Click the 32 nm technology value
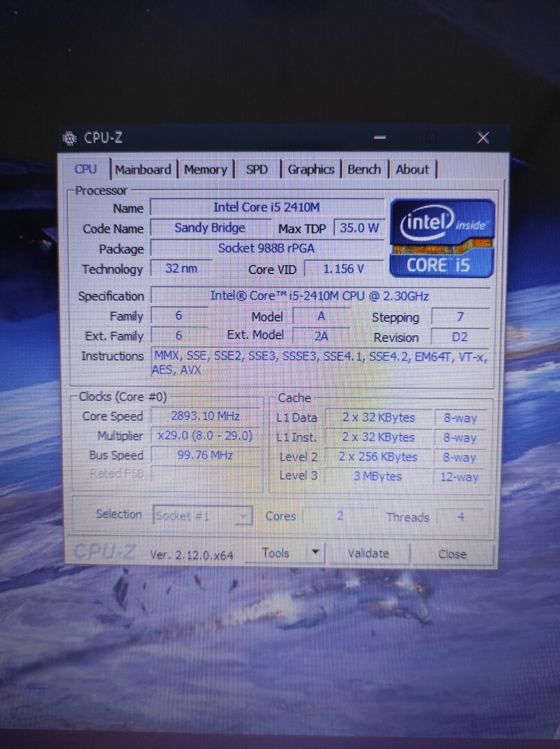This screenshot has width=560, height=749. point(181,268)
